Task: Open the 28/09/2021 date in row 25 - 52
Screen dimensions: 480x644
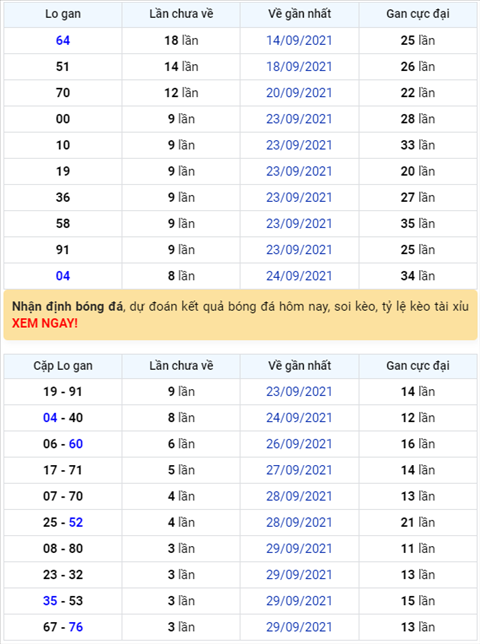Action: coord(299,522)
